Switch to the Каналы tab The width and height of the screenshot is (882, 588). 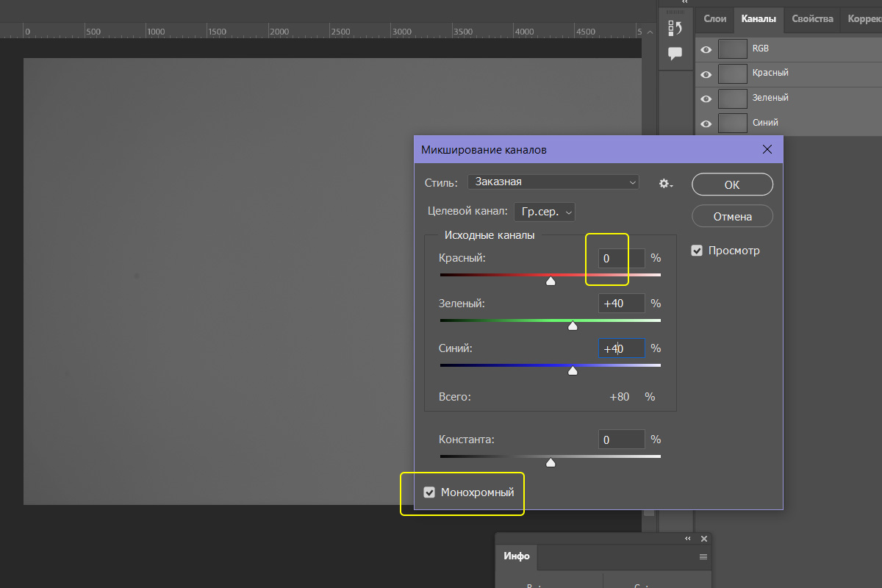point(758,19)
